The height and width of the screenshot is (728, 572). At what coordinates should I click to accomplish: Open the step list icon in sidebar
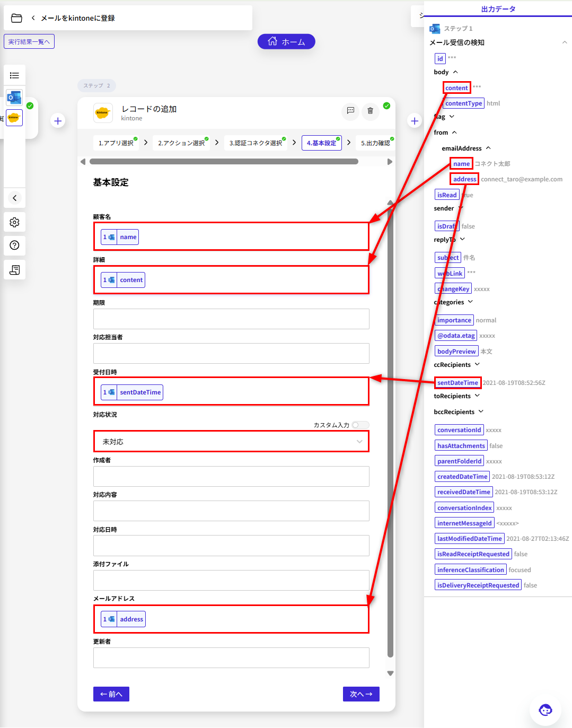click(x=14, y=75)
